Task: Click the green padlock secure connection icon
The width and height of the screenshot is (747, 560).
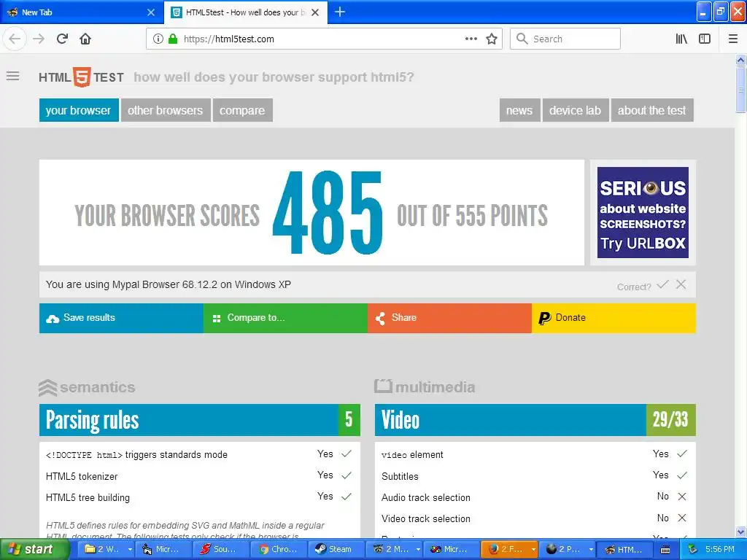Action: pyautogui.click(x=173, y=39)
